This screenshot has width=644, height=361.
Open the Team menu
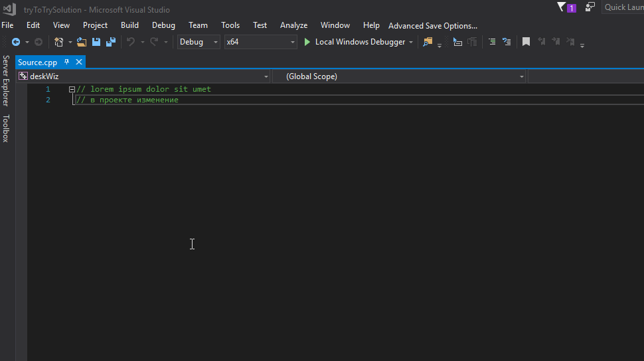(x=198, y=25)
